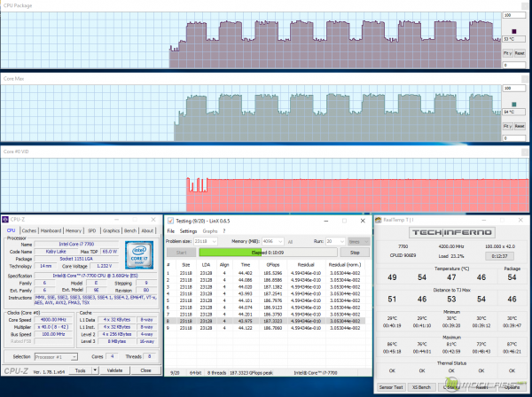The width and height of the screenshot is (532, 397).
Task: Switch to the SPD tab in CPU-Z
Action: 91,230
